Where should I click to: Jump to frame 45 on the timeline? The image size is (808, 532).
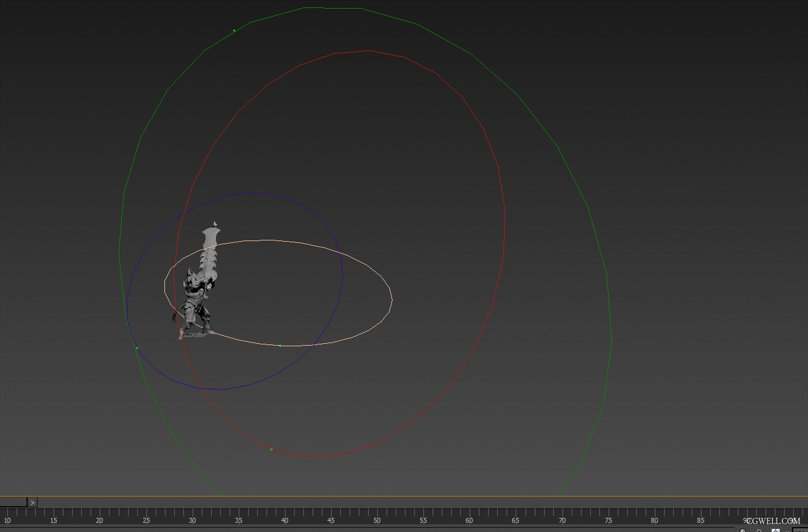click(x=331, y=520)
